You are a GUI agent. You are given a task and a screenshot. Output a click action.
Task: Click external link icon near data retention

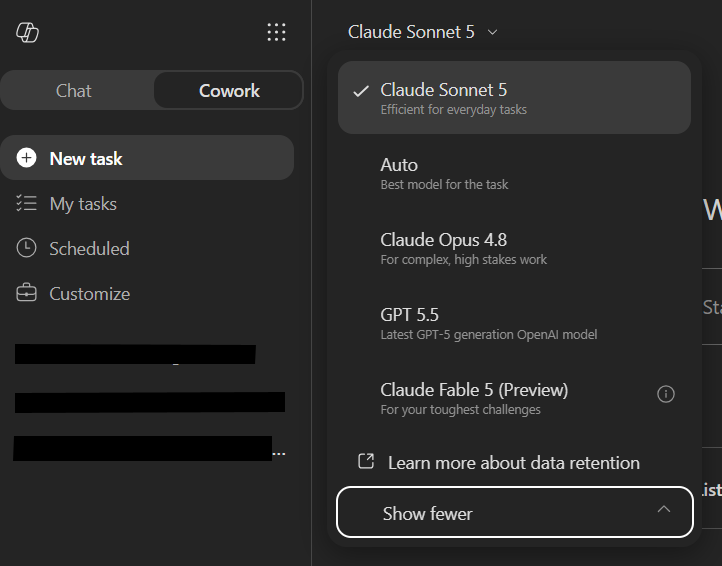pos(366,461)
